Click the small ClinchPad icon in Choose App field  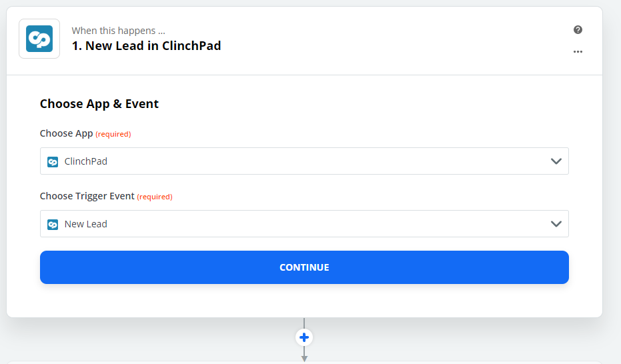tap(53, 161)
